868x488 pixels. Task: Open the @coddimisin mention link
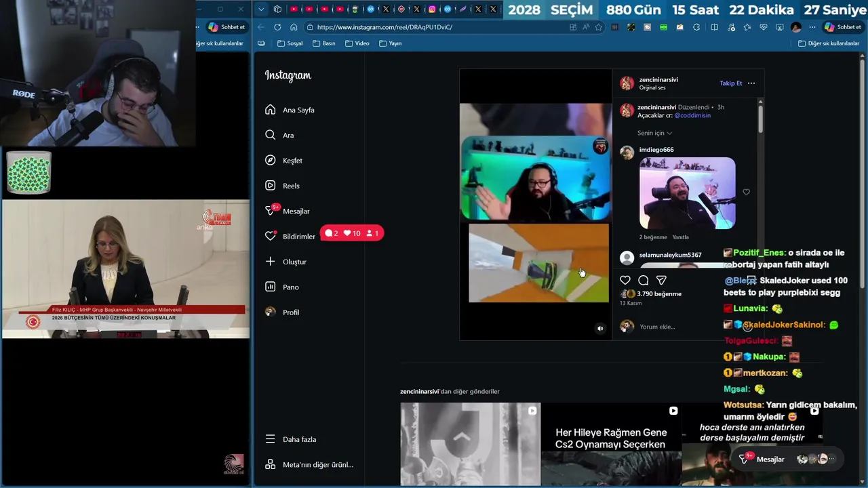tap(692, 116)
